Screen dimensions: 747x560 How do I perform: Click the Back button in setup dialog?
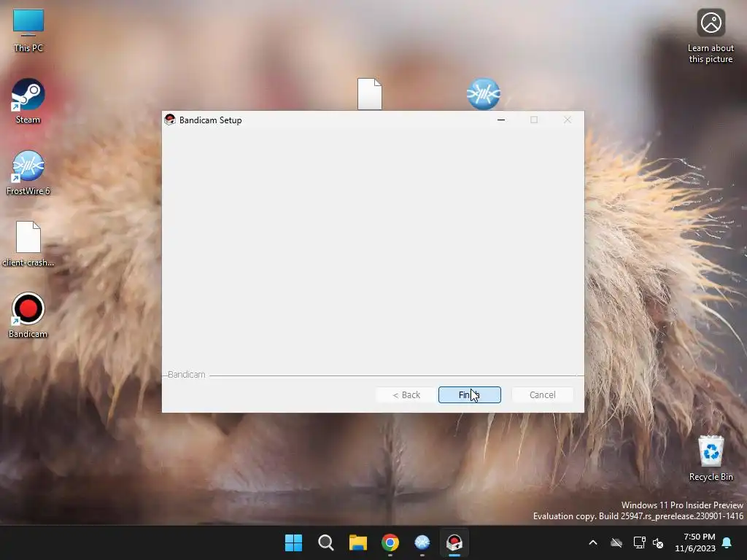(406, 394)
